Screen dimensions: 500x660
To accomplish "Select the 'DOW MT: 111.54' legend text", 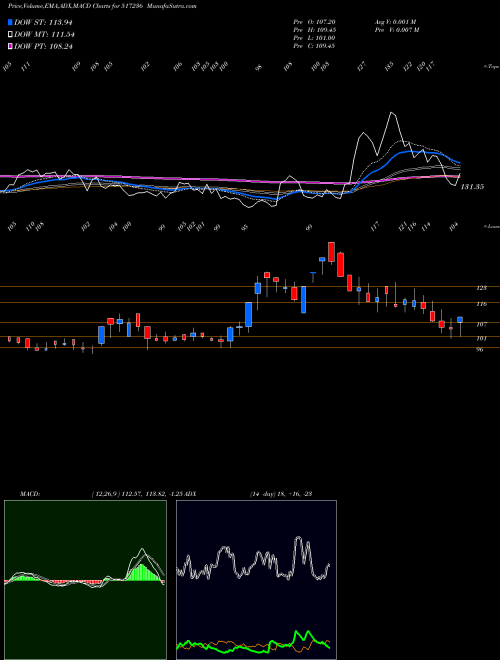I will tap(44, 35).
